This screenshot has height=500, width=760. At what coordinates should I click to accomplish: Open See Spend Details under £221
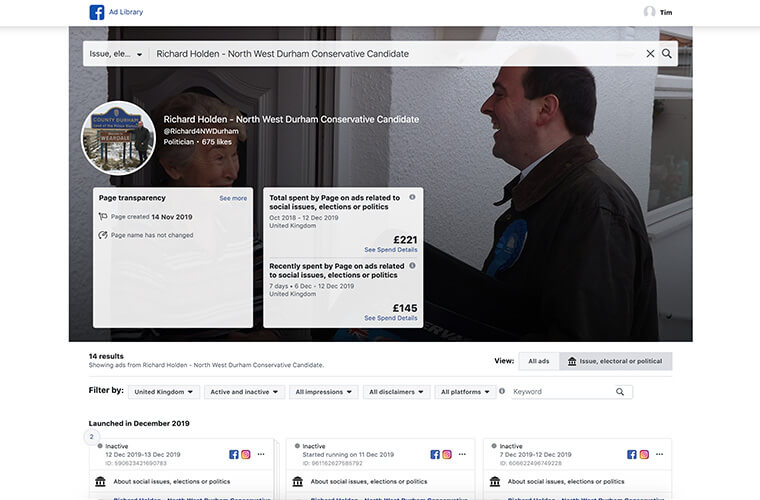[391, 250]
